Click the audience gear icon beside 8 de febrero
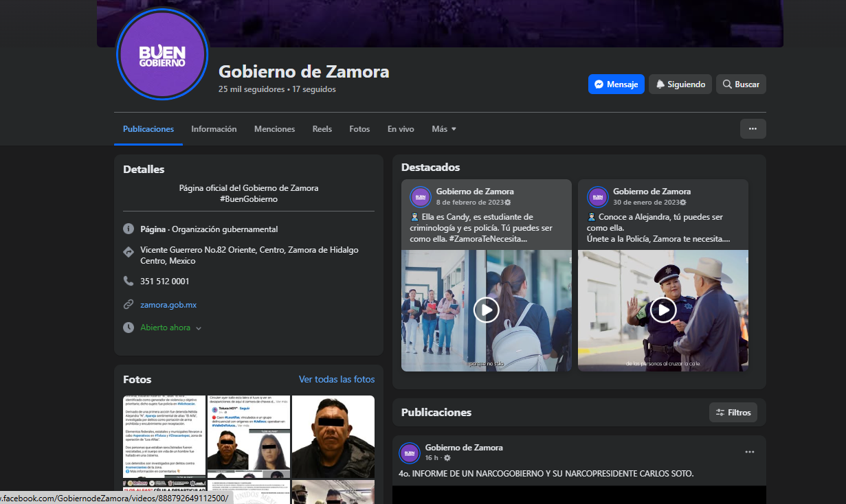846x504 pixels. pyautogui.click(x=508, y=203)
